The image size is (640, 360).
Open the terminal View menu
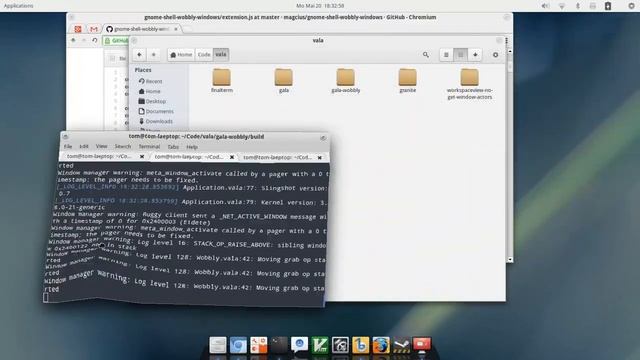point(101,146)
